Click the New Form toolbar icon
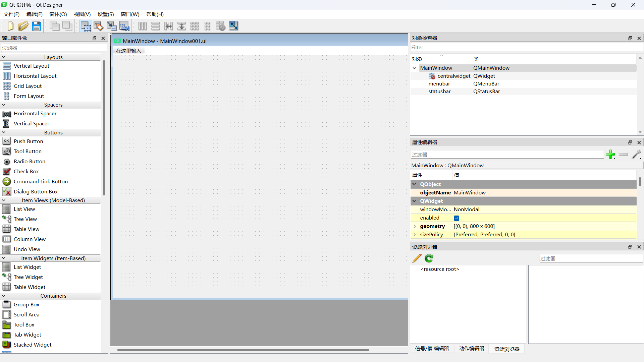This screenshot has height=362, width=644. (x=10, y=26)
